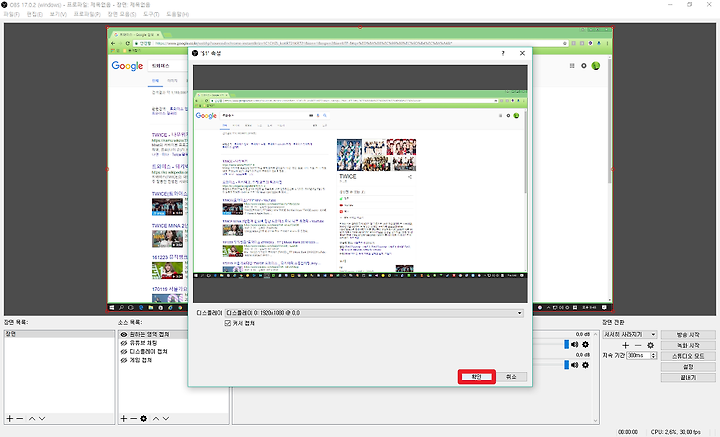Adjust the first mixer channel volume slider

tap(567, 344)
